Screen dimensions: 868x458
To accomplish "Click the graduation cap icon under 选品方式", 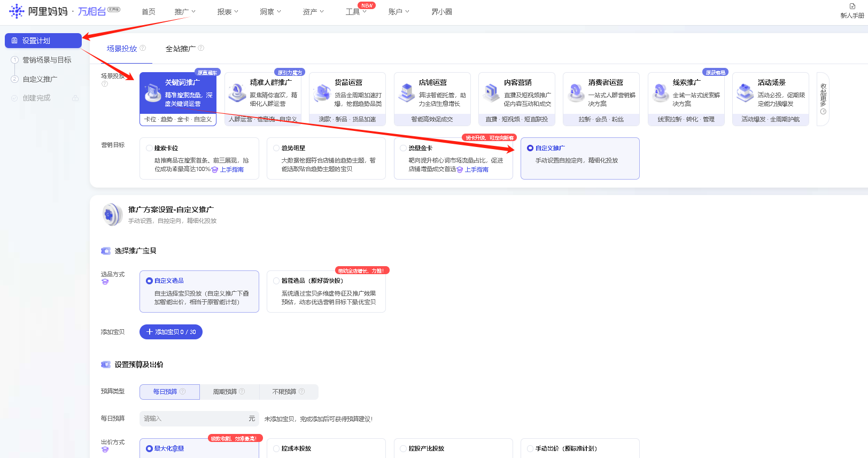I will 105,282.
